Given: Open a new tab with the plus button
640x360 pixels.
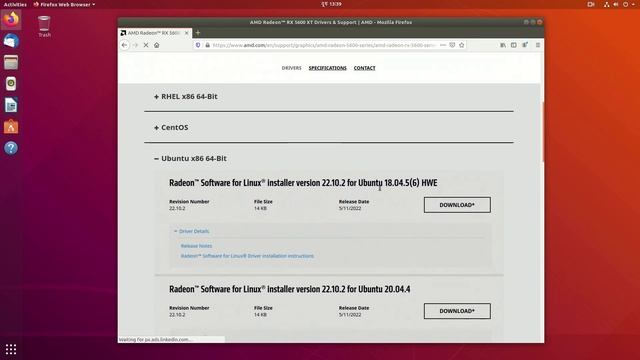Looking at the screenshot, I should point(198,33).
